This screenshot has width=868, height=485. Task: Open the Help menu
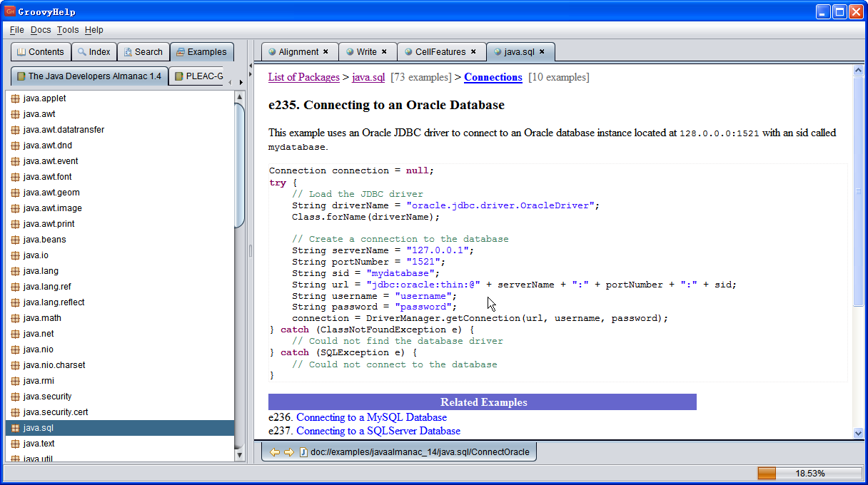(x=94, y=30)
